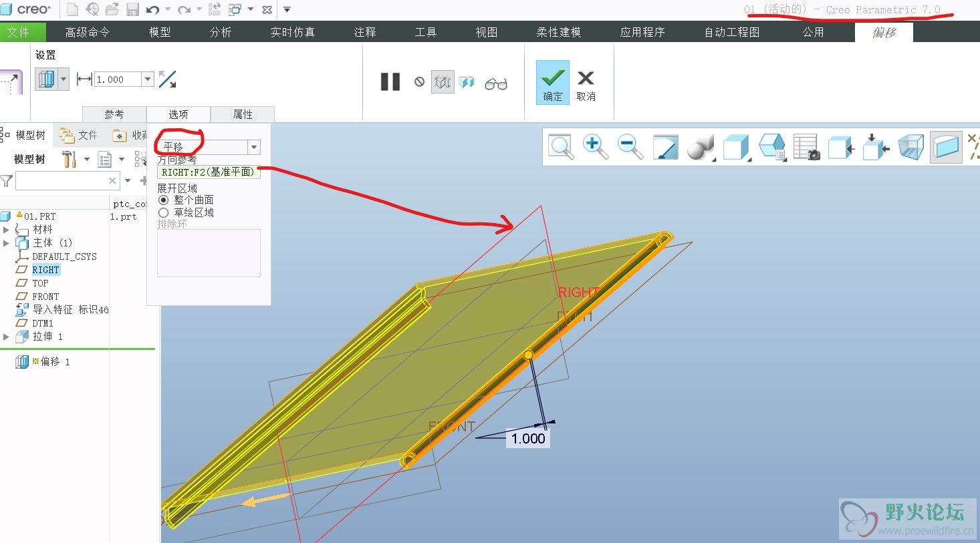Select the 整个曲面 radio button

coord(163,200)
